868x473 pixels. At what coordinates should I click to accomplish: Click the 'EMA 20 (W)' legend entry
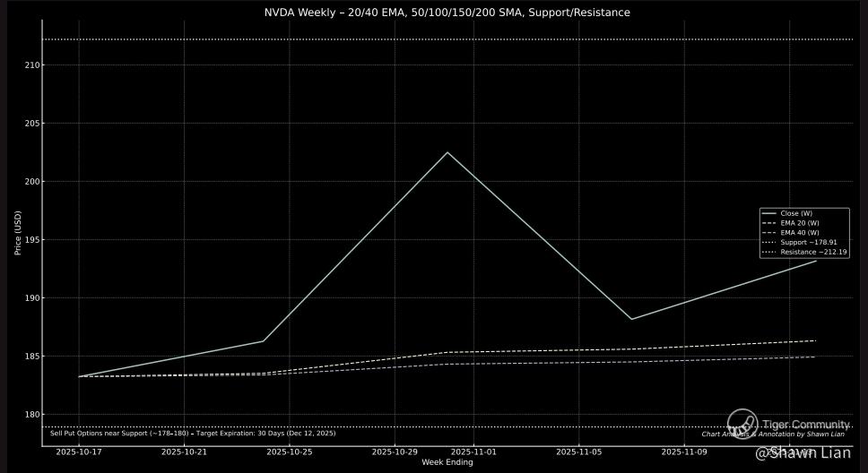point(790,223)
